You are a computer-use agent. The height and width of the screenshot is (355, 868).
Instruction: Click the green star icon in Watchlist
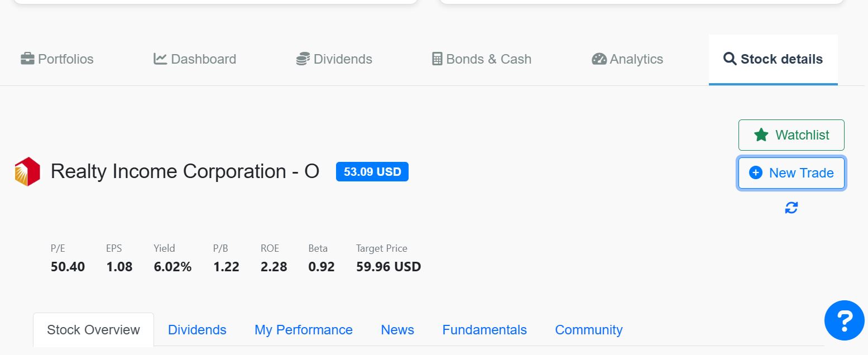click(761, 135)
